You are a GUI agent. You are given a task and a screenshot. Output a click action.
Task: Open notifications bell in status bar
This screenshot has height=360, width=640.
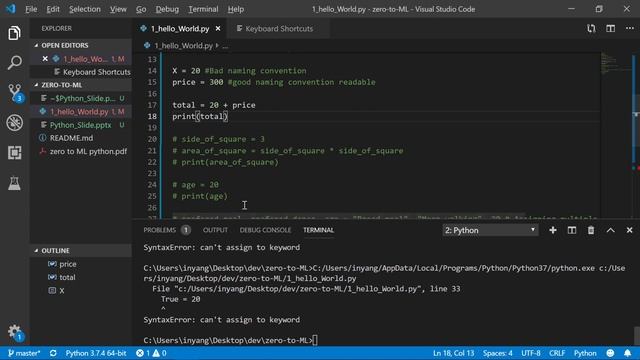point(627,353)
